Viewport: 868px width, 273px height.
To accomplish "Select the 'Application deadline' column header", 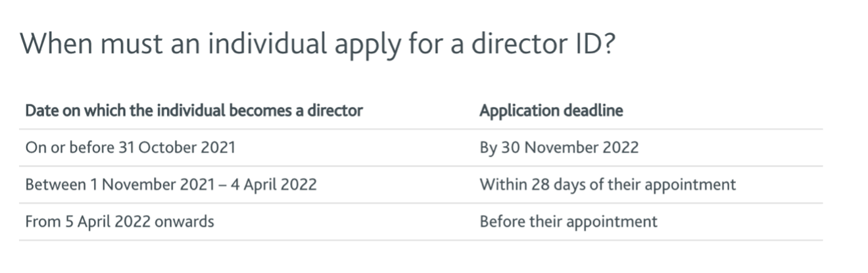I will (x=551, y=111).
